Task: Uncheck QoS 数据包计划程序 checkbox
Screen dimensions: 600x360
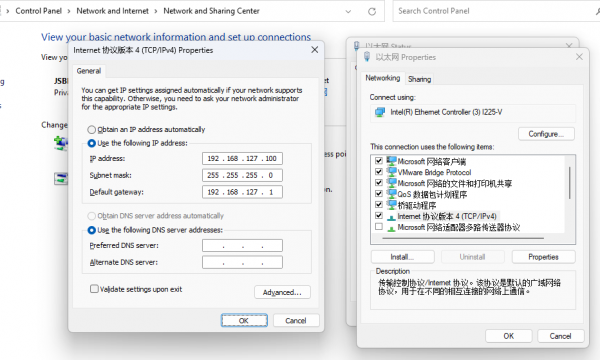Action: tap(379, 194)
